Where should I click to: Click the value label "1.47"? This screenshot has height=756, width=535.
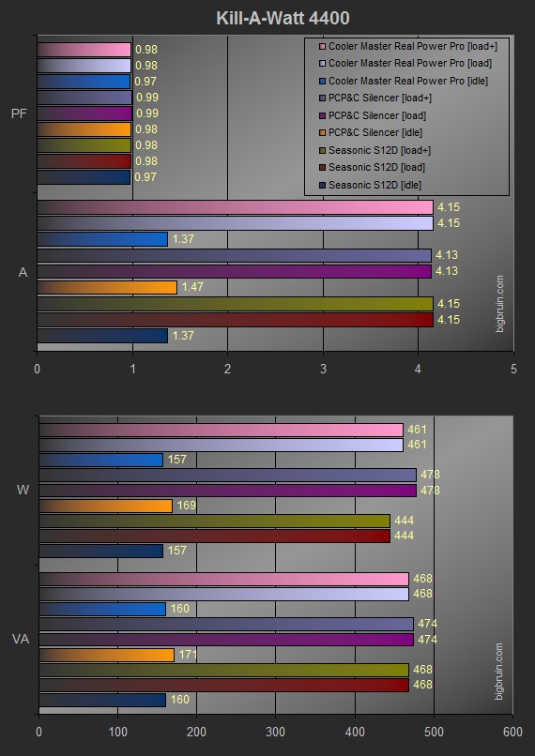click(x=192, y=287)
